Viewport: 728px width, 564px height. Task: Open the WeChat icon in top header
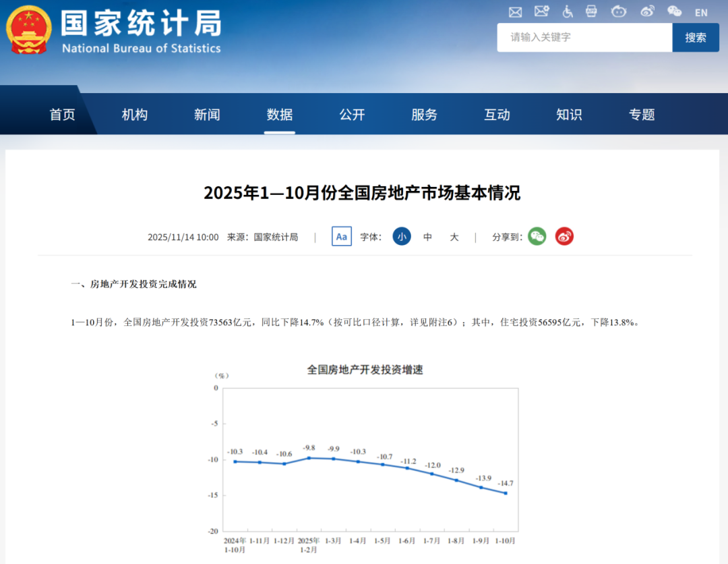pyautogui.click(x=674, y=11)
